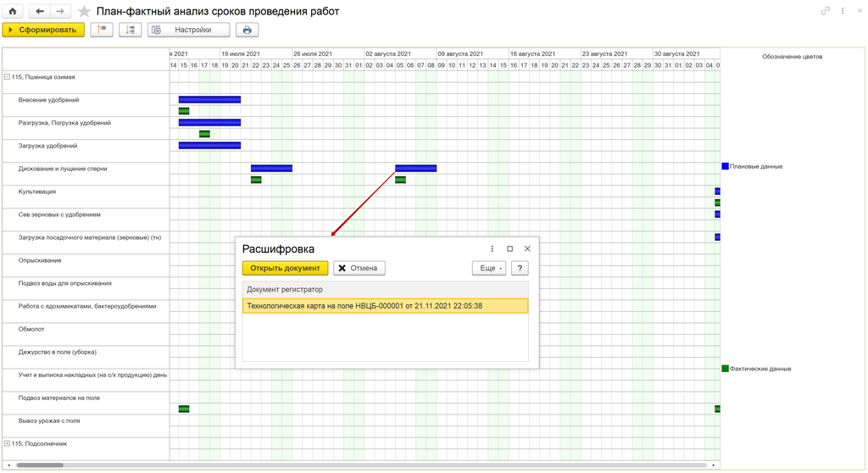Click the expand all groups icon
868x473 pixels.
[130, 30]
